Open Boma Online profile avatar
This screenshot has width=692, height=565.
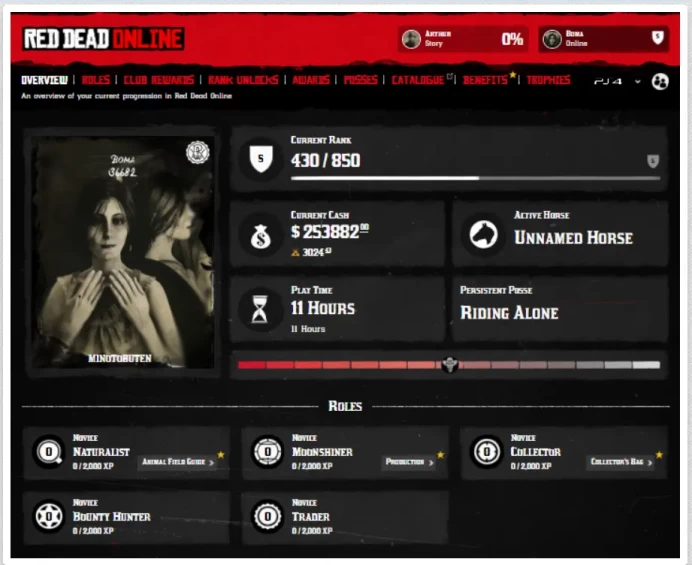coord(552,39)
